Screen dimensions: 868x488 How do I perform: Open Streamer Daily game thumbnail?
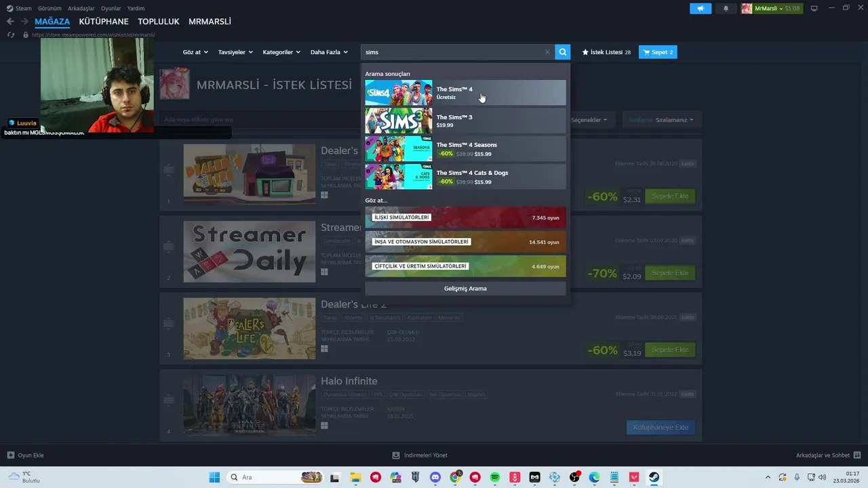point(249,251)
